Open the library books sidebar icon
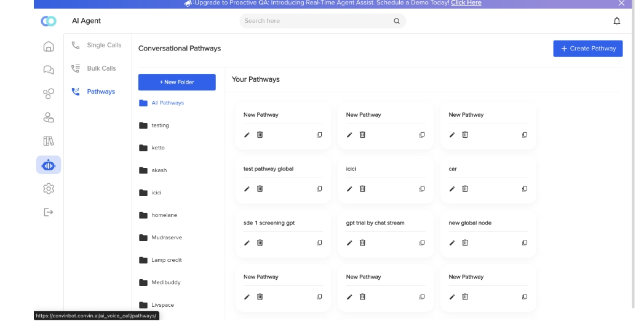Viewport: 644px width, 329px height. [x=49, y=141]
